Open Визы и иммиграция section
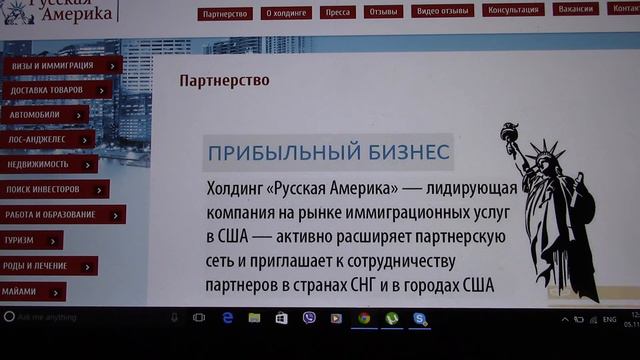This screenshot has height=360, width=640. (x=62, y=65)
